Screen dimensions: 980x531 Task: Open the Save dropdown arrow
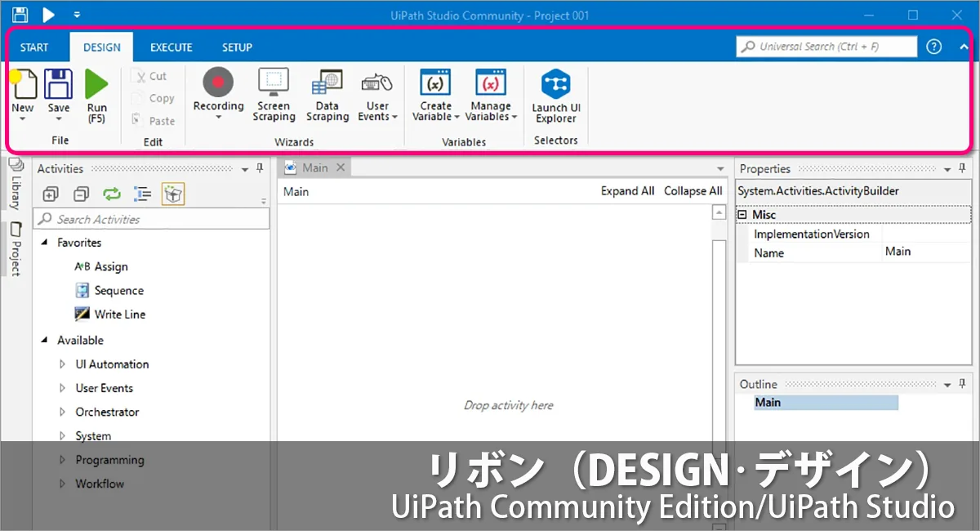point(58,119)
